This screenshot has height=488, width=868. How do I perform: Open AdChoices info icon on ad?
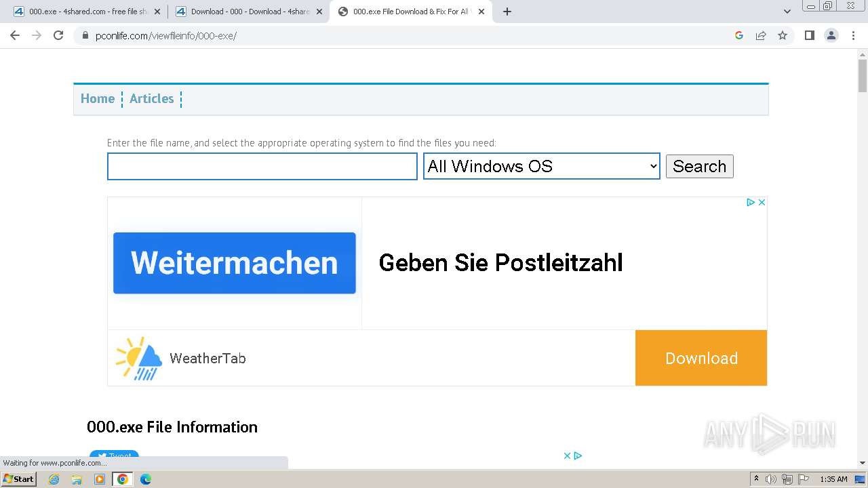tap(751, 202)
